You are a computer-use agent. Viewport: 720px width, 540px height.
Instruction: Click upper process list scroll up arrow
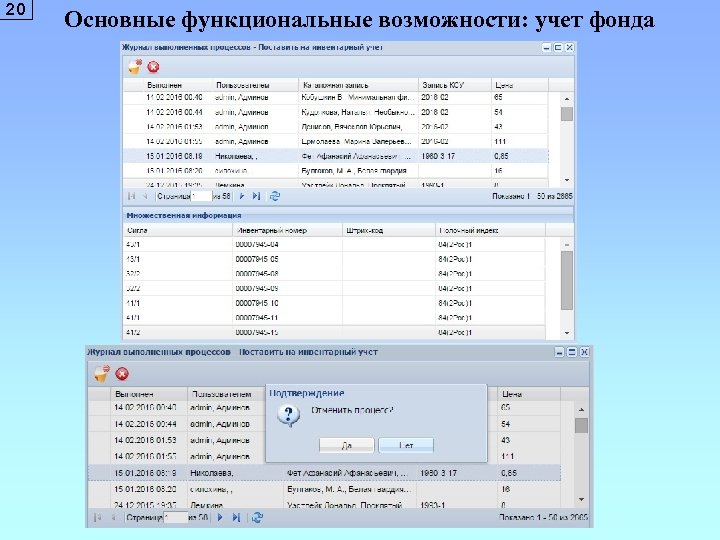pyautogui.click(x=567, y=98)
